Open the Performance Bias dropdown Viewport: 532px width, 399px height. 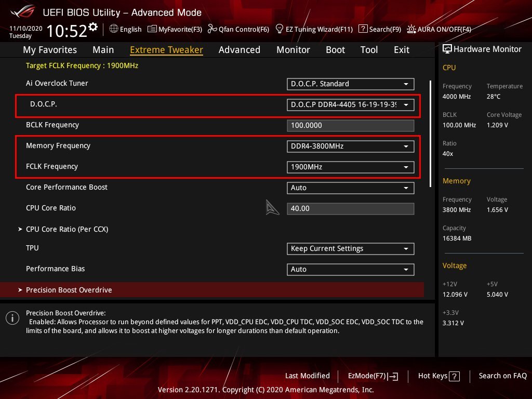coord(351,270)
